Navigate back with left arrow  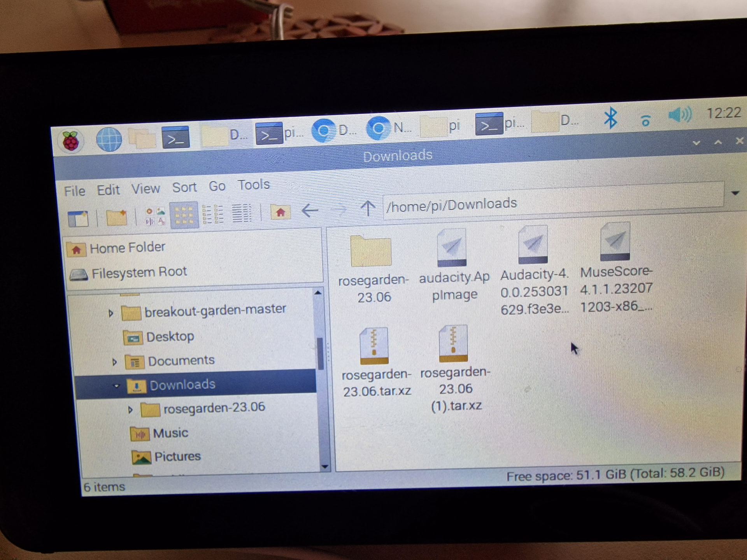coord(310,211)
